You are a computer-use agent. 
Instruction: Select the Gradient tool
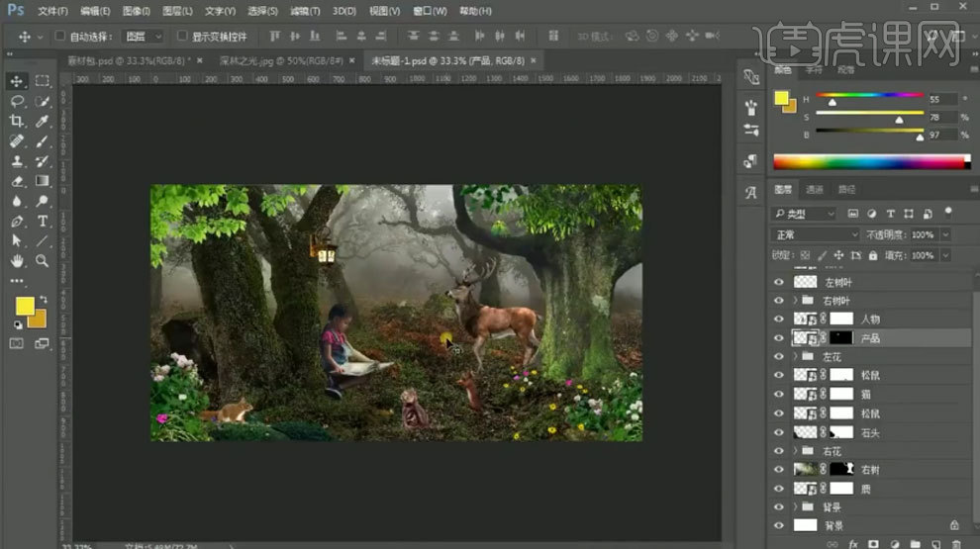pos(42,181)
